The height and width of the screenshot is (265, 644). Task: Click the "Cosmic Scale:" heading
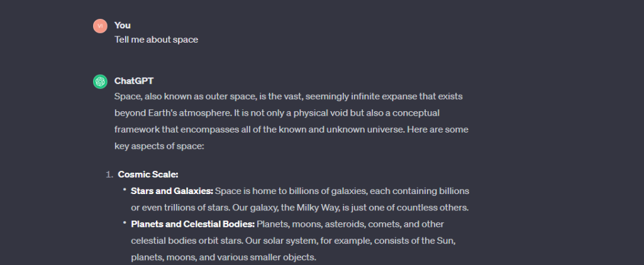[148, 175]
